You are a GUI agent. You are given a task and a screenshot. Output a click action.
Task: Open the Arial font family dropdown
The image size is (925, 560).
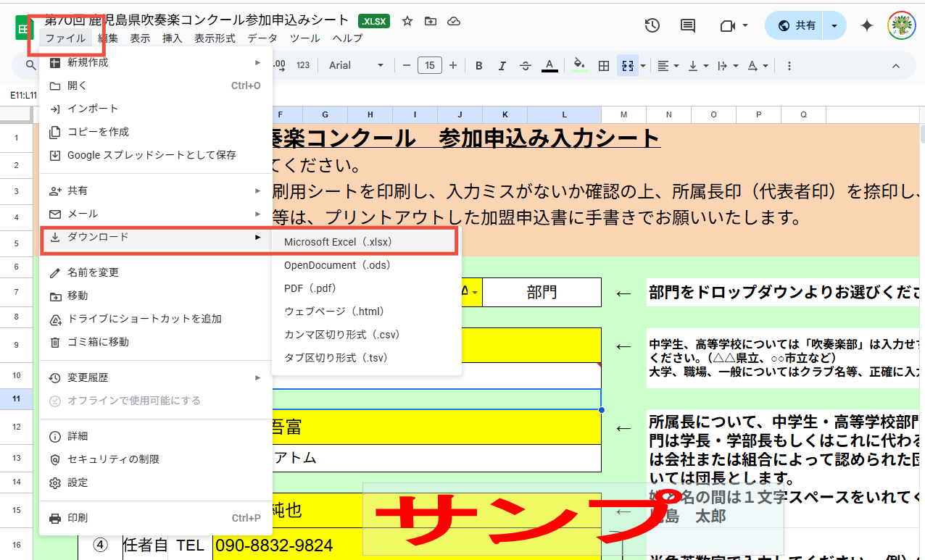coord(357,66)
